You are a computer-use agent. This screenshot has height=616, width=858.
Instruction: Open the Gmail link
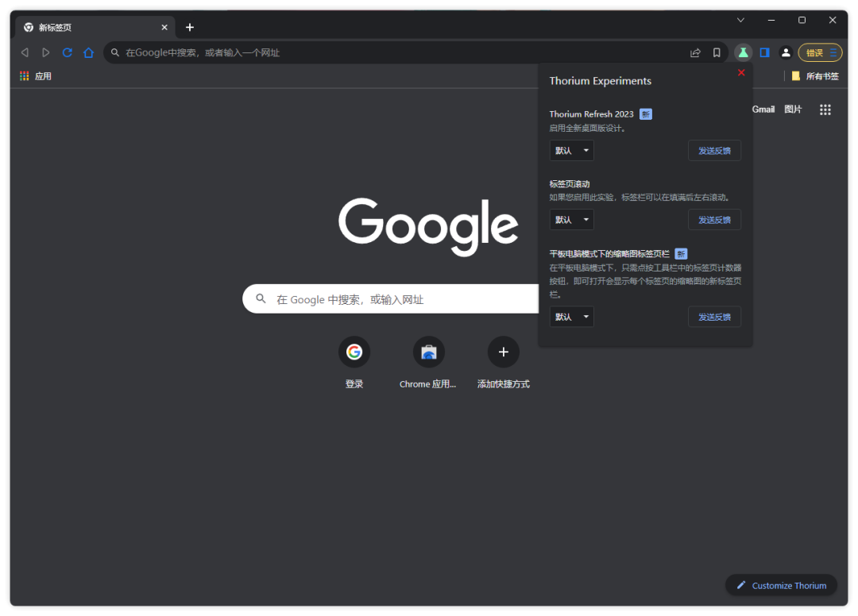tap(763, 110)
